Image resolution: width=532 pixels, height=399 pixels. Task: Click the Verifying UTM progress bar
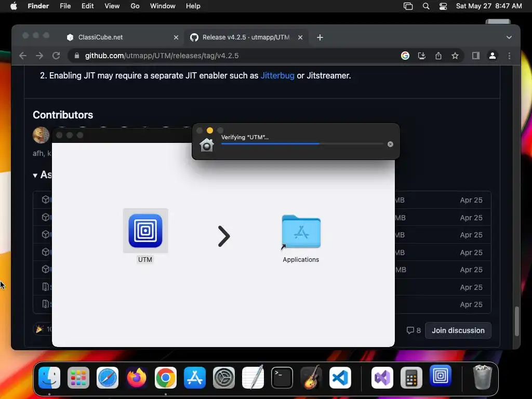pyautogui.click(x=302, y=144)
